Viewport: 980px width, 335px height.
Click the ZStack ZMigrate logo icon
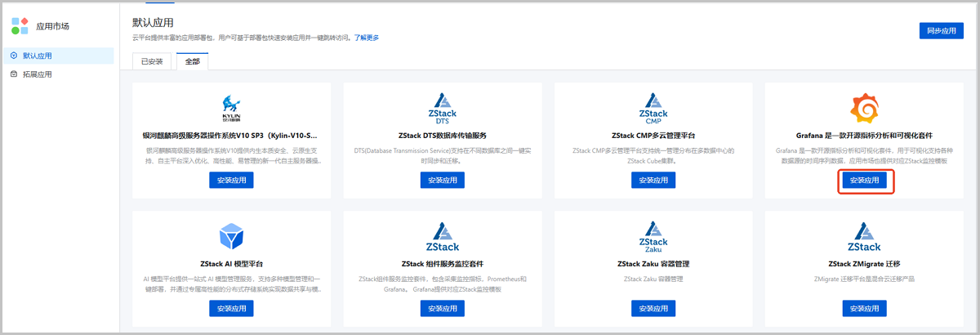[x=864, y=239]
